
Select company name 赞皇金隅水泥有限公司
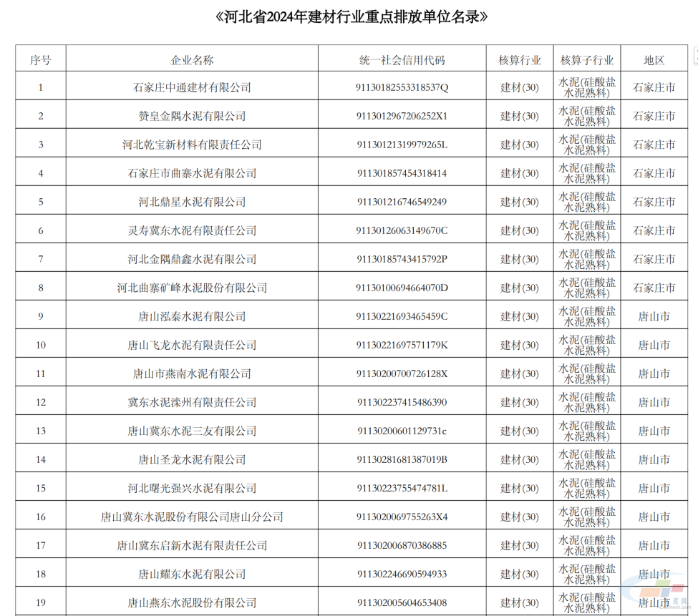192,116
